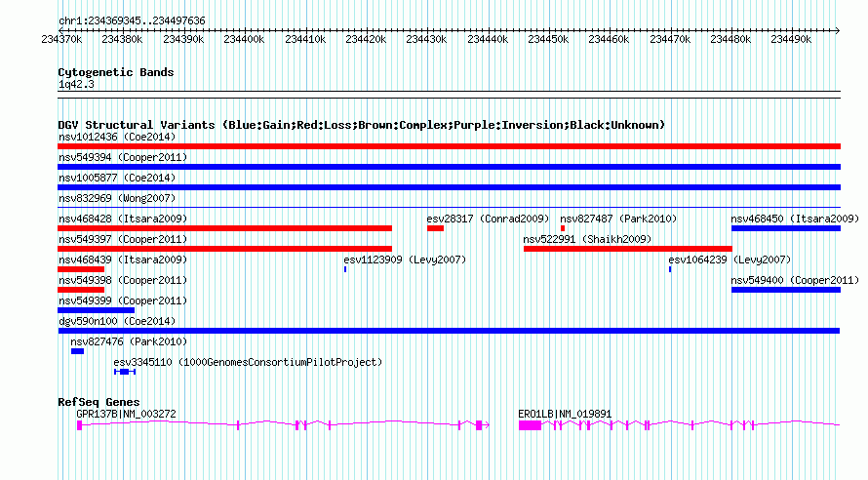Click the RefSeq Genes track title

(99, 402)
